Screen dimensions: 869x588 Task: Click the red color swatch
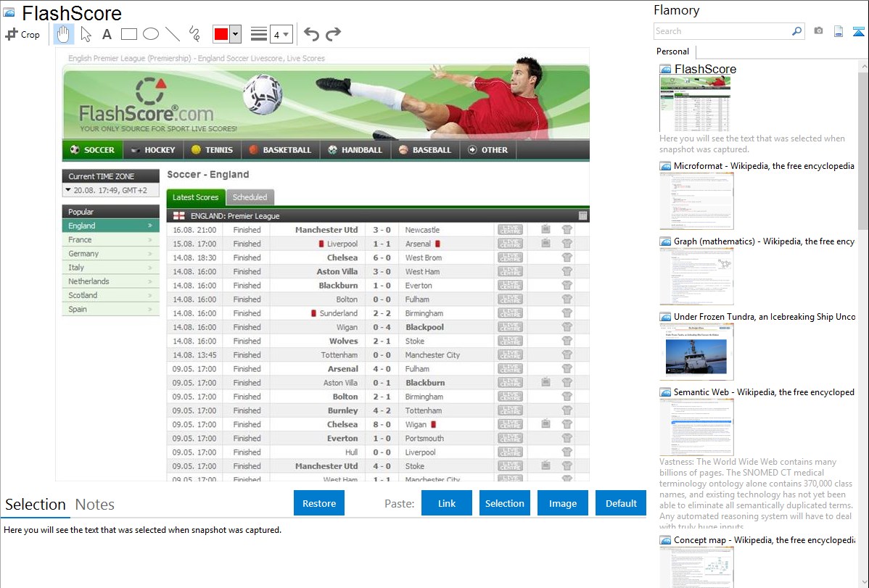click(221, 34)
